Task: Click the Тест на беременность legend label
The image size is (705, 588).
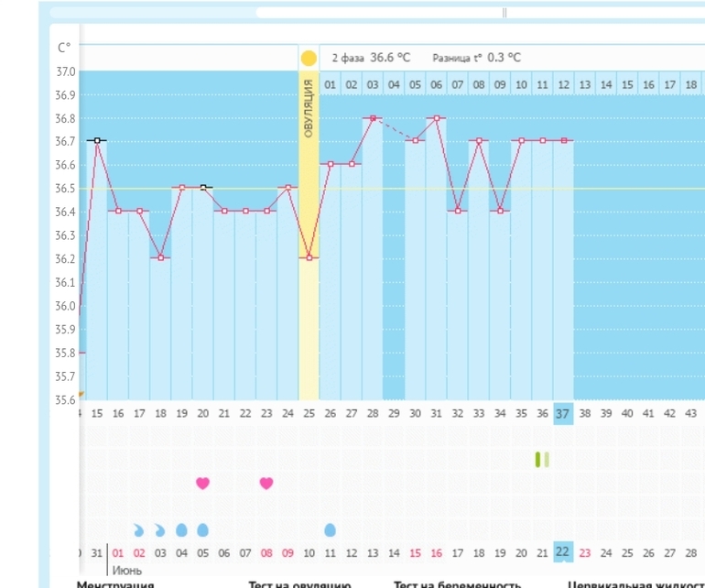Action: [x=457, y=583]
